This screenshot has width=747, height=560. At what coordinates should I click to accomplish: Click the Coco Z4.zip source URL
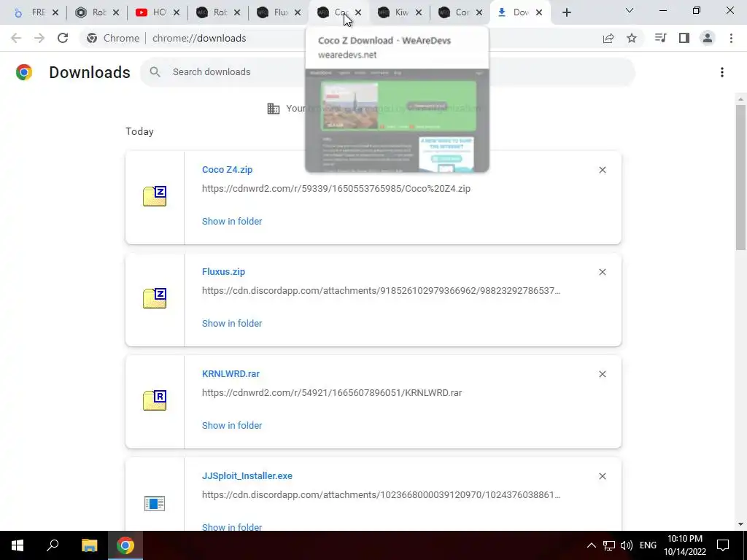(336, 189)
